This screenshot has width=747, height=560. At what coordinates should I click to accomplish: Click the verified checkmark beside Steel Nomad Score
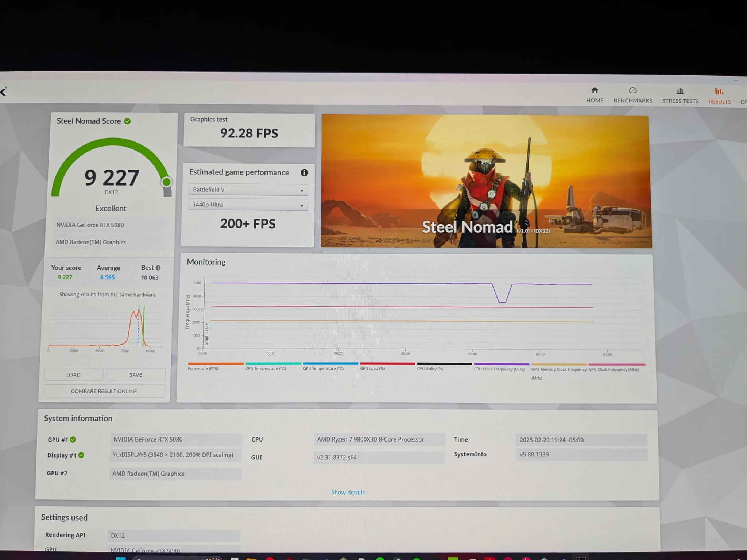tap(127, 121)
